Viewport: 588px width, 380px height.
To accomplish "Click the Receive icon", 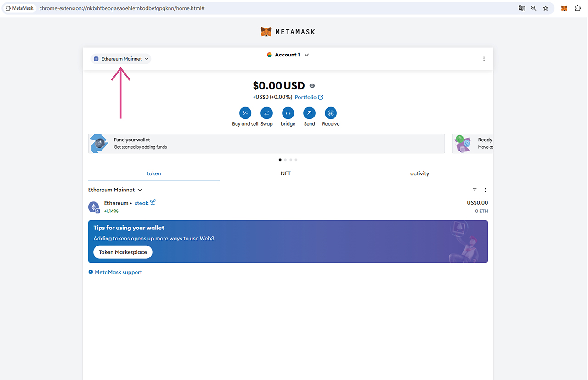I will [331, 113].
